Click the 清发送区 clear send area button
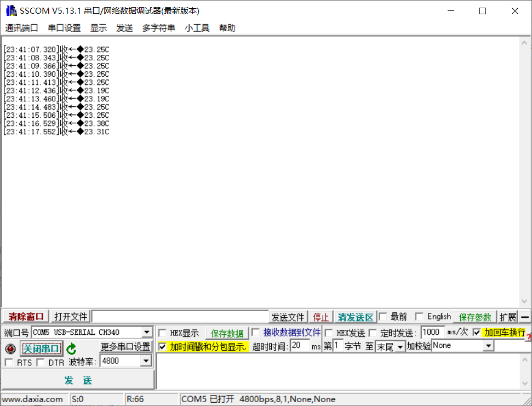The width and height of the screenshot is (532, 406). point(355,317)
